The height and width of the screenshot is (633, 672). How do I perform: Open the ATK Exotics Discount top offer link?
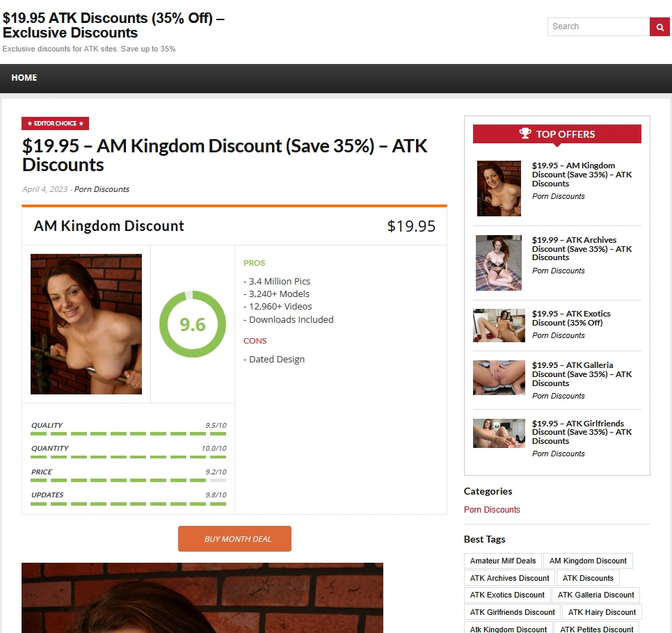pos(571,319)
